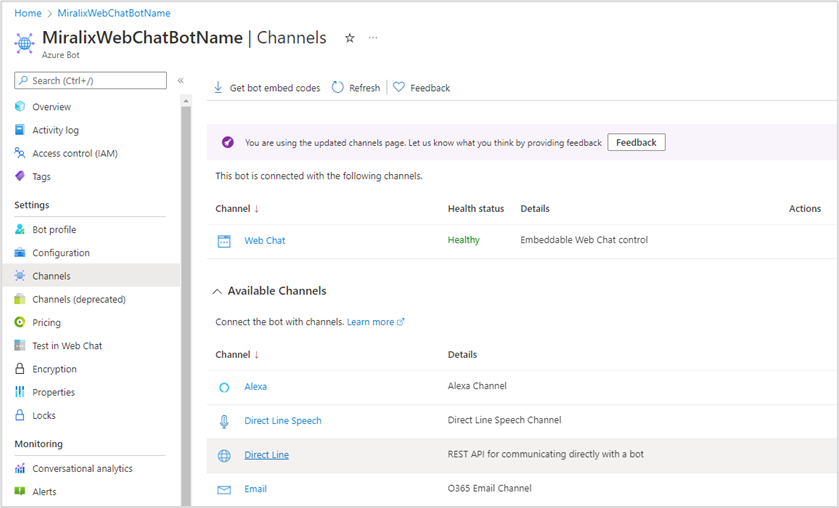Click the Overview icon in sidebar
The height and width of the screenshot is (508, 839).
tap(20, 106)
